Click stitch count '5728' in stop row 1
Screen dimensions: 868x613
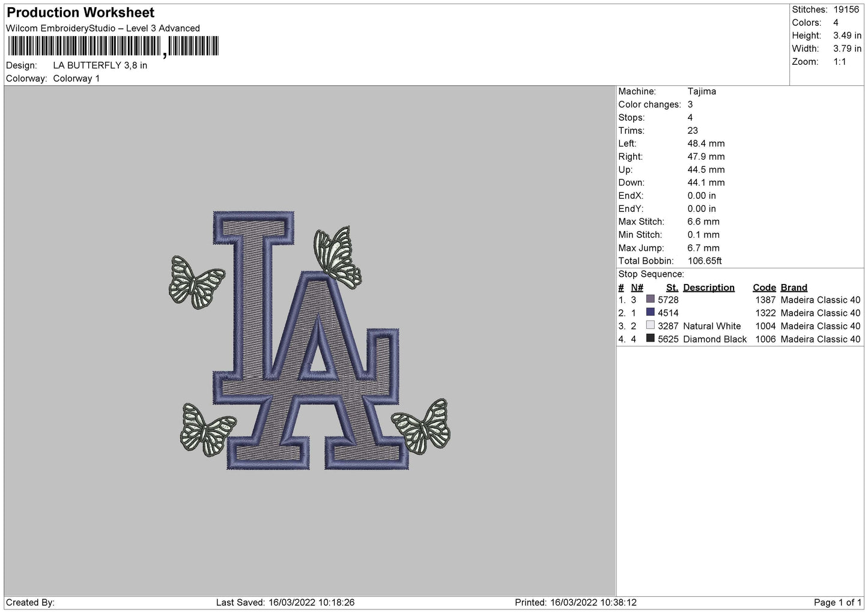click(668, 300)
